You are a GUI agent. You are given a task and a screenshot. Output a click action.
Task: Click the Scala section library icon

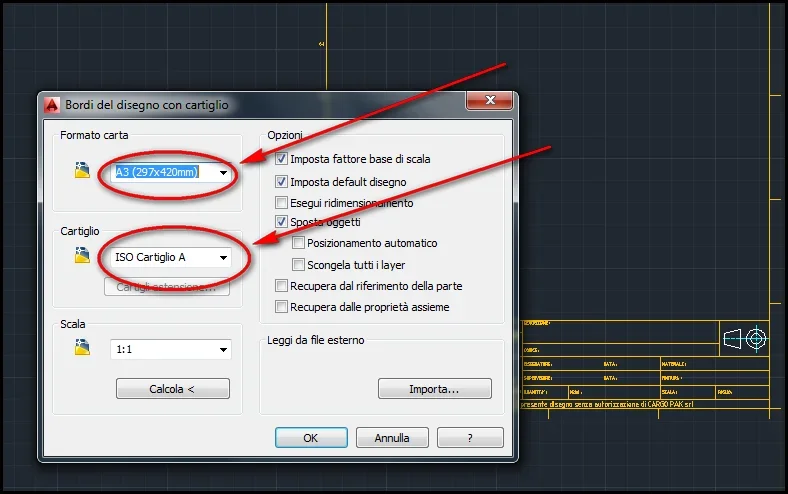click(82, 347)
